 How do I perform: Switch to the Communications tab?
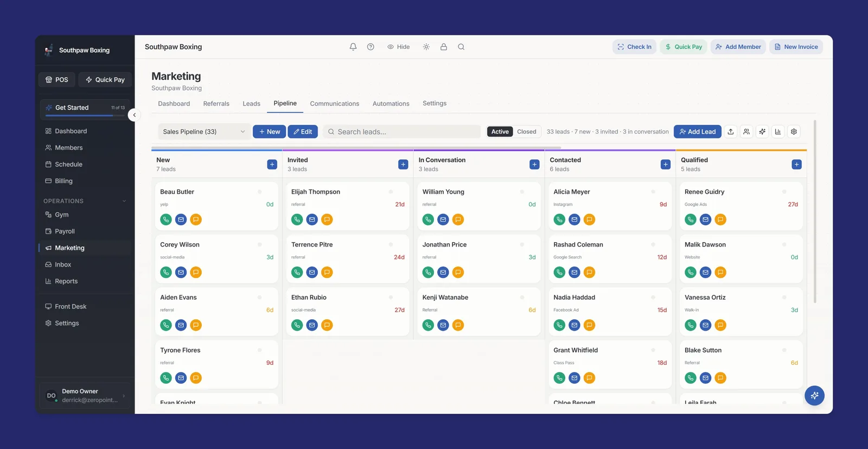pyautogui.click(x=334, y=104)
